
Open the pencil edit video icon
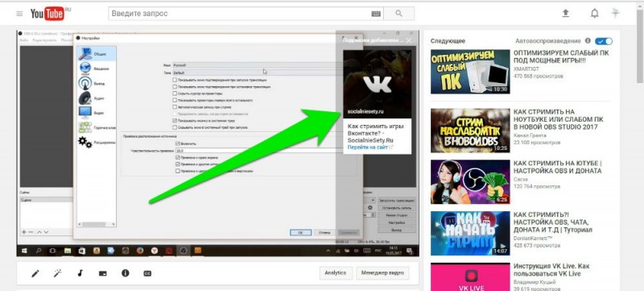click(x=35, y=273)
